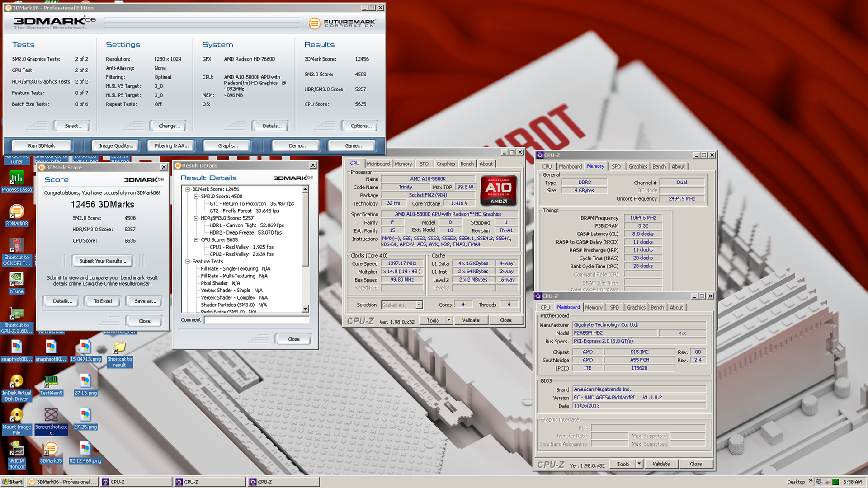Open the Shortcut to OCX SPI icon
Viewport: 868px width, 488px height.
tap(17, 252)
